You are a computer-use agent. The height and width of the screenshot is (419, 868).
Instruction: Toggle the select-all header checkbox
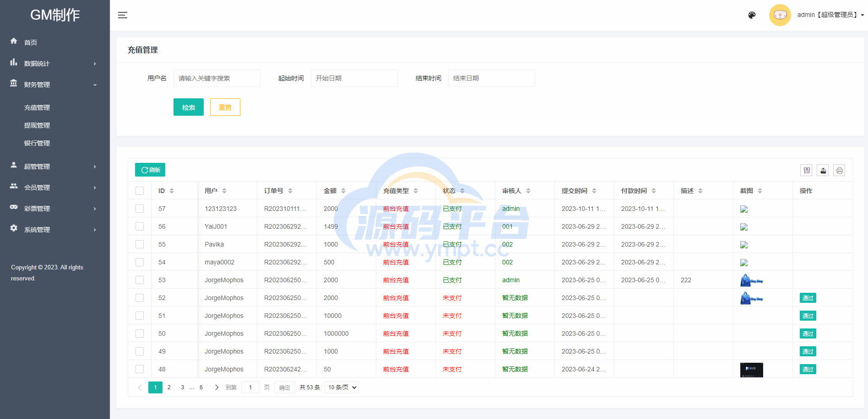140,191
